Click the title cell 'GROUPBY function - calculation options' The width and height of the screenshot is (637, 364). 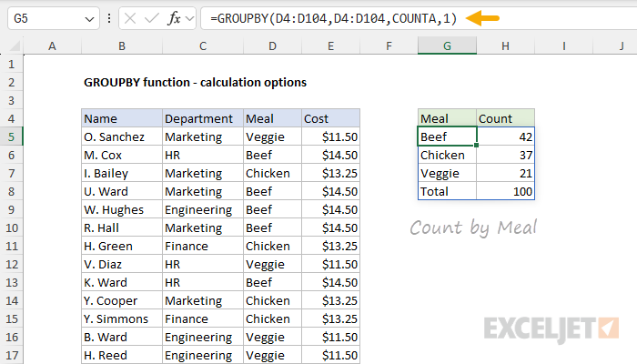(195, 83)
